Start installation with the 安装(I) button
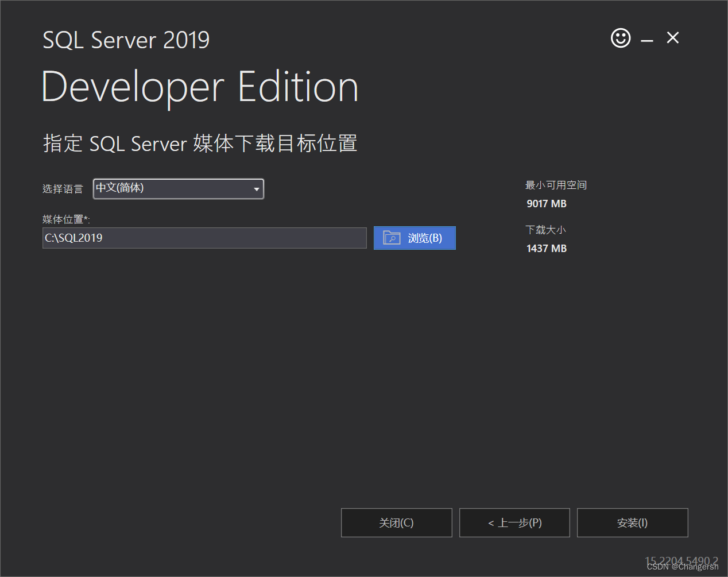Screen dimensions: 728x577 tap(632, 522)
